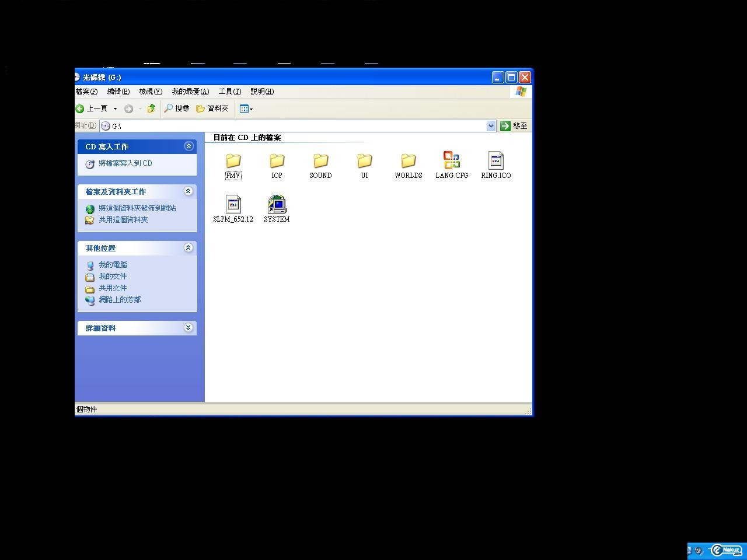747x560 pixels.
Task: Go up one folder level
Action: [151, 108]
